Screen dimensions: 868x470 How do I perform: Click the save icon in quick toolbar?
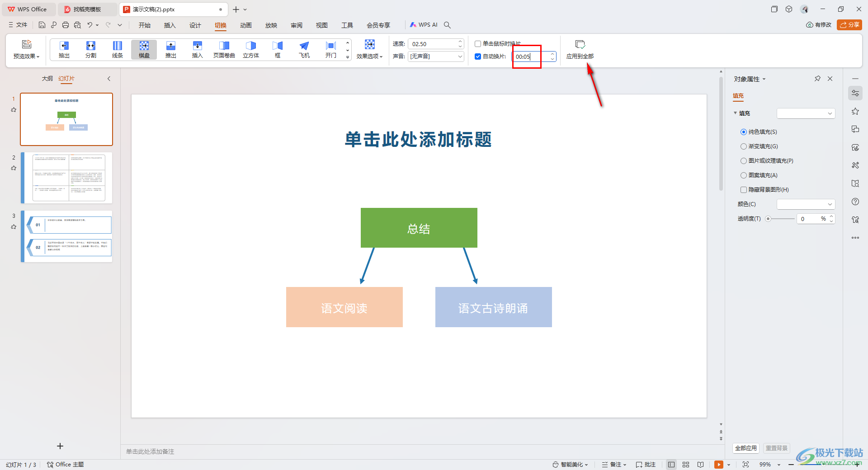click(x=42, y=25)
